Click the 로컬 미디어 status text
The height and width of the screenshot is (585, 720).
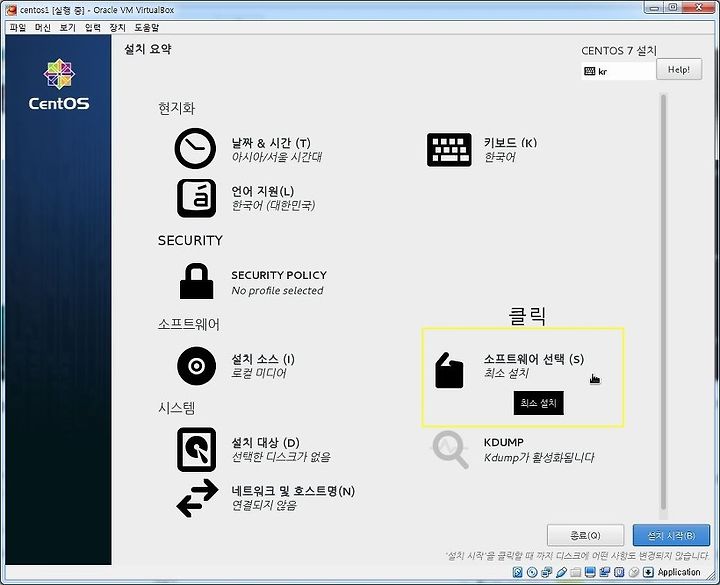(x=259, y=373)
